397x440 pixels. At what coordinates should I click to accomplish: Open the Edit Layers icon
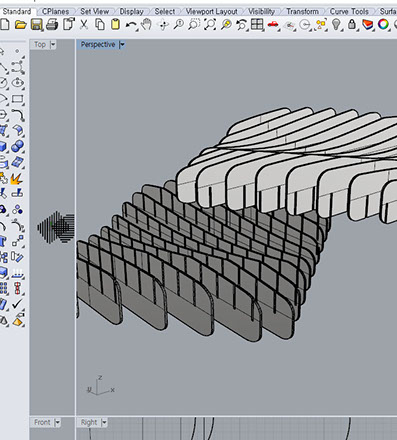367,25
